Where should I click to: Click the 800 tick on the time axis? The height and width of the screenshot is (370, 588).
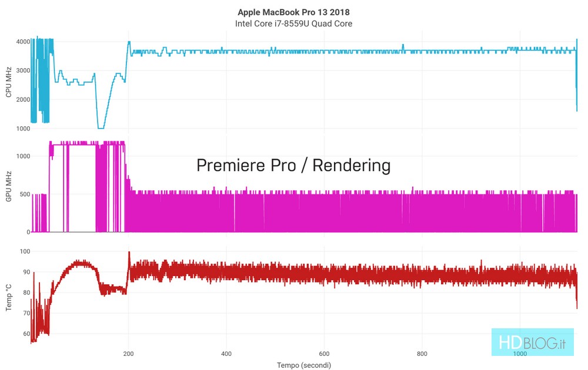click(421, 354)
